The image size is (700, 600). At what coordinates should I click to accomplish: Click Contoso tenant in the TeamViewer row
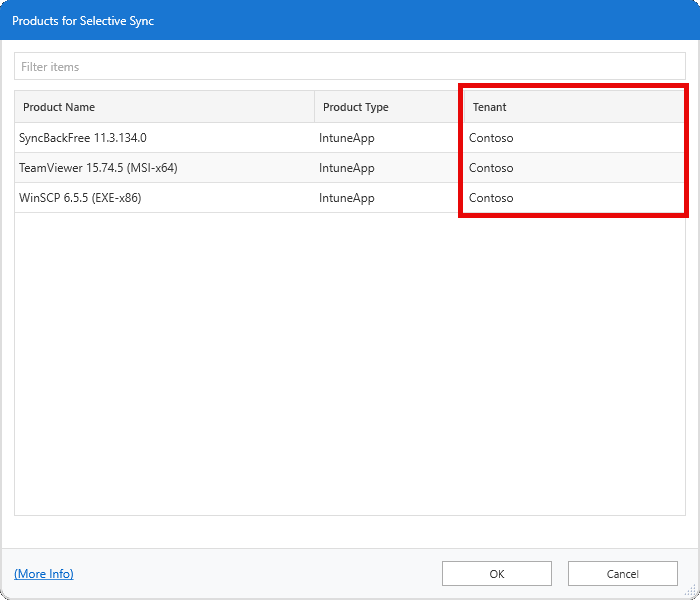491,168
